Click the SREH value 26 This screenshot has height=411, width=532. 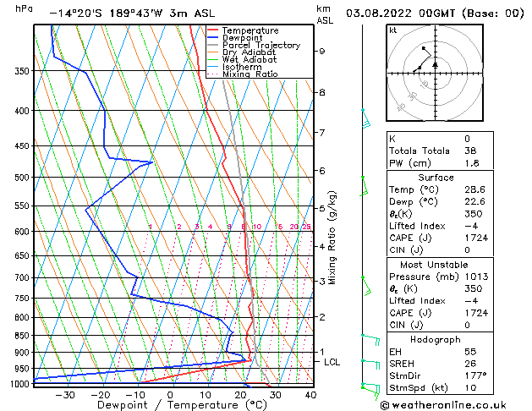470,364
